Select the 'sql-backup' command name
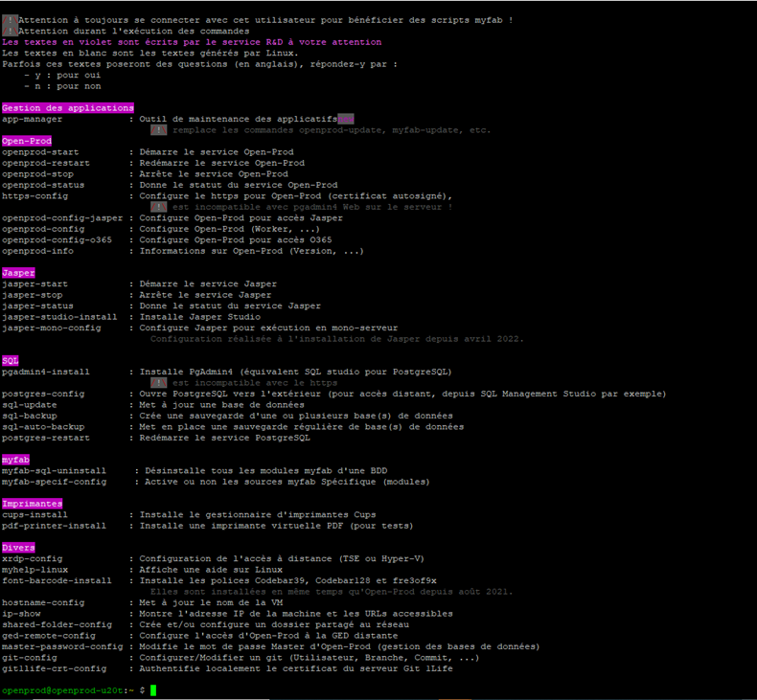Viewport: 757px width, 700px height. point(29,416)
